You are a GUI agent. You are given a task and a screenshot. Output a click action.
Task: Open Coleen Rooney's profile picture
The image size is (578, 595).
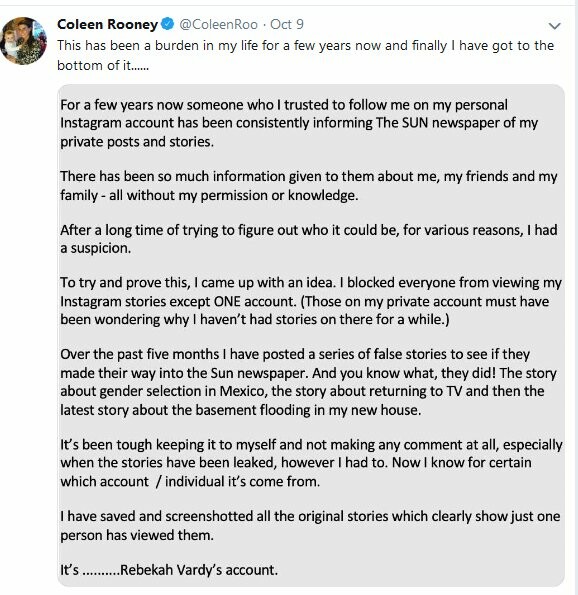[x=23, y=41]
